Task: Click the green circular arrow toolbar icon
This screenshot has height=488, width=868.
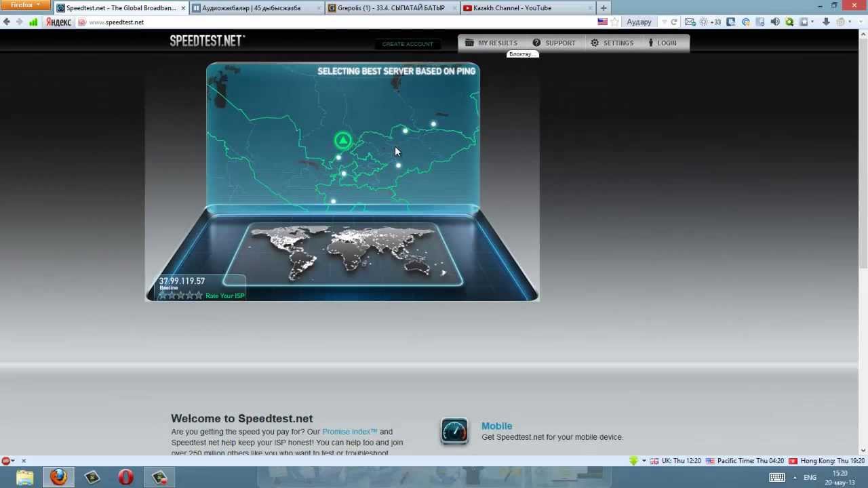Action: [789, 22]
